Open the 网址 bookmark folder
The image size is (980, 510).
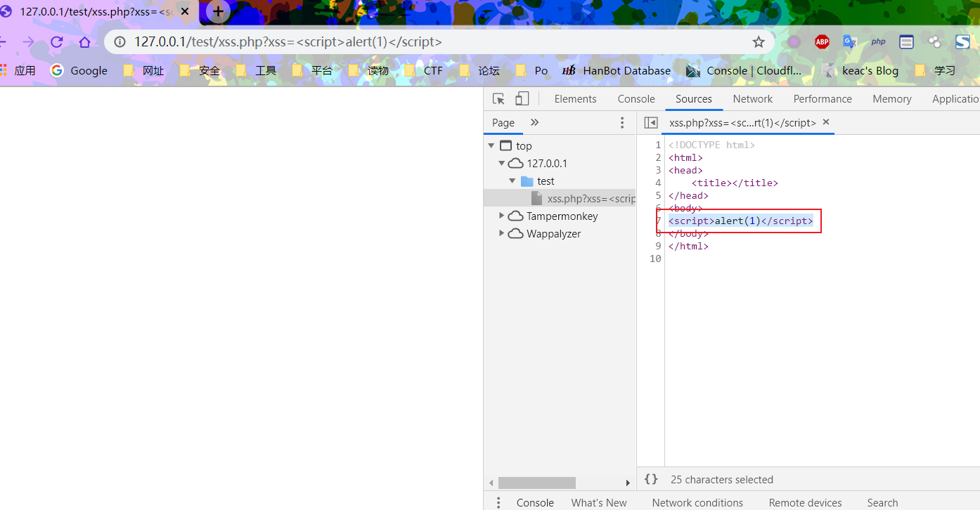143,70
